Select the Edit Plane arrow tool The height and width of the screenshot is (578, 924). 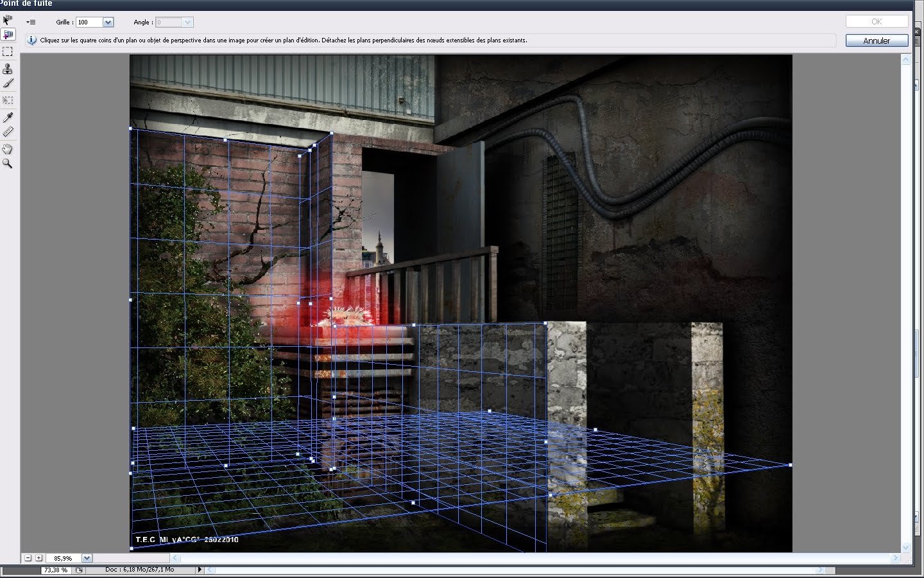(x=8, y=20)
